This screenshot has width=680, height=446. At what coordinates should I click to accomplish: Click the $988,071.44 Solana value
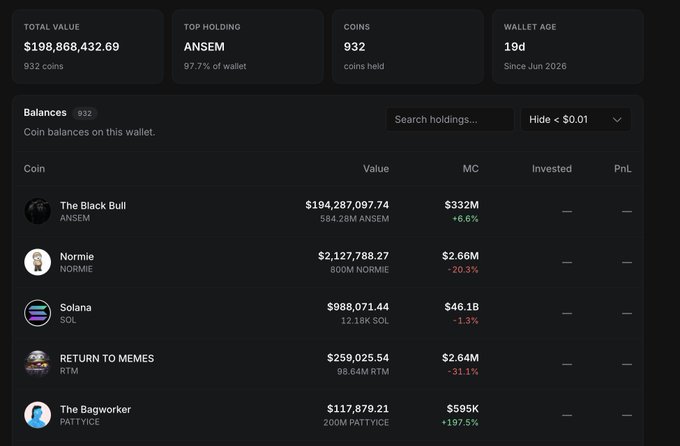click(x=358, y=307)
